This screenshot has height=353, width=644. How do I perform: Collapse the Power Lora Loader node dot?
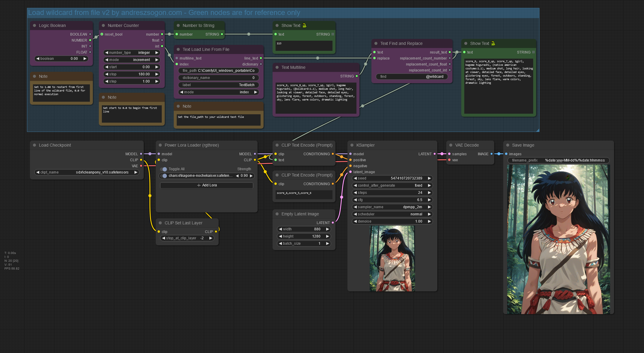(160, 145)
